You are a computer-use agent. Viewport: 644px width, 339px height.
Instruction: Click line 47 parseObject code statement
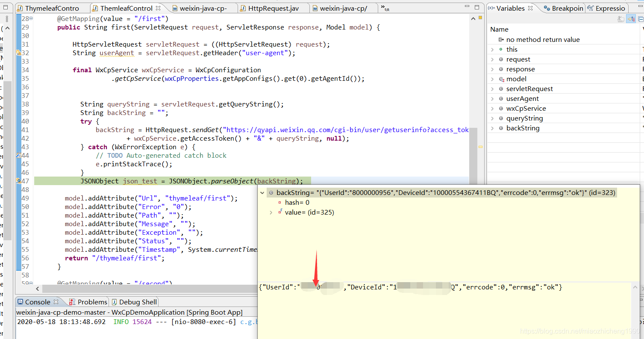[x=191, y=181]
